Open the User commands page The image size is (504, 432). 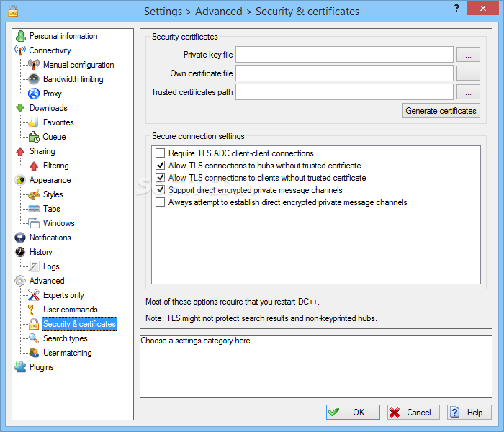pyautogui.click(x=70, y=310)
